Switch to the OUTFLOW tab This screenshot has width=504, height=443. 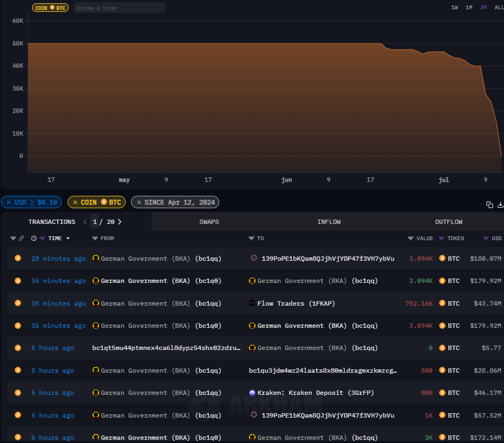click(449, 222)
